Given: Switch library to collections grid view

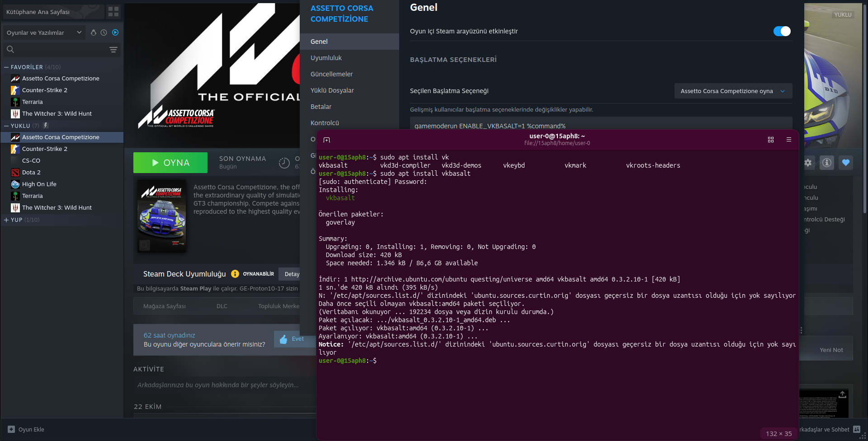Looking at the screenshot, I should (113, 12).
